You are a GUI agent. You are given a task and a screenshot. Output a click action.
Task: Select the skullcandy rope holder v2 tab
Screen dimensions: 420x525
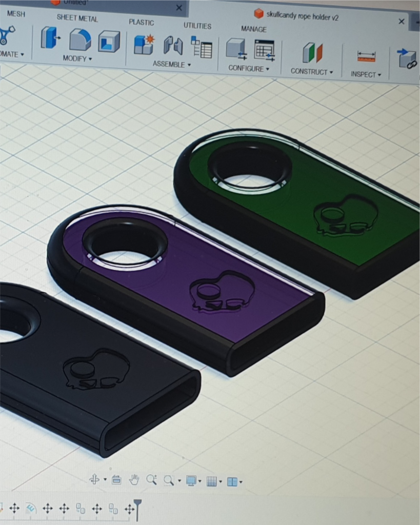tap(303, 16)
